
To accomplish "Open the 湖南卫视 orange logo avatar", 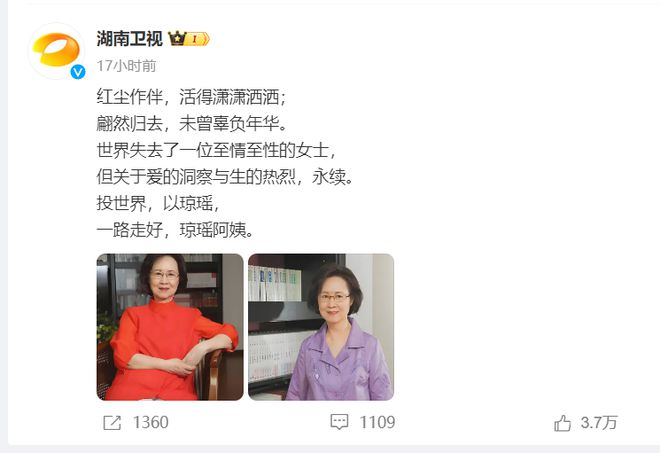I will tap(56, 51).
